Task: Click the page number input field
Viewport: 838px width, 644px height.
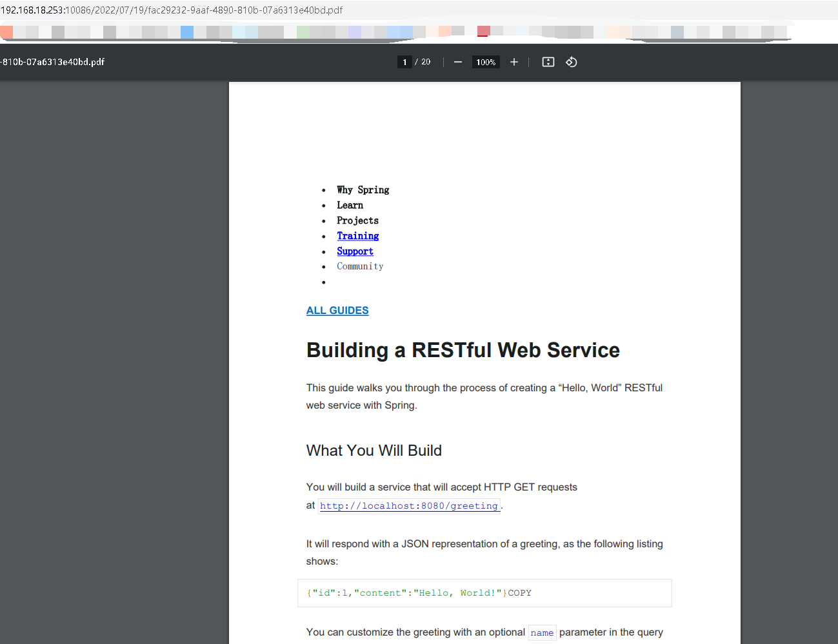Action: point(404,62)
